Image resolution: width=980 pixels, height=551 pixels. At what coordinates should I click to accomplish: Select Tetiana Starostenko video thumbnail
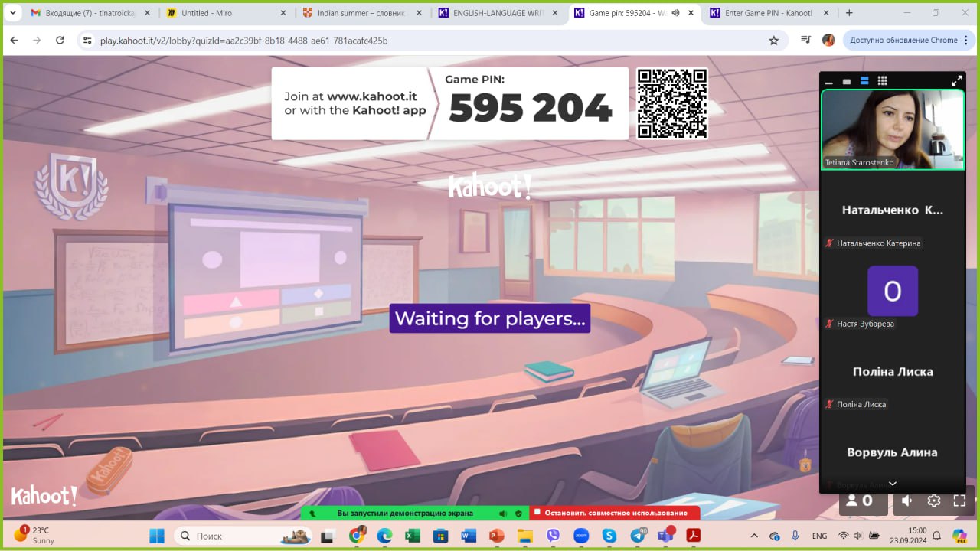coord(893,129)
